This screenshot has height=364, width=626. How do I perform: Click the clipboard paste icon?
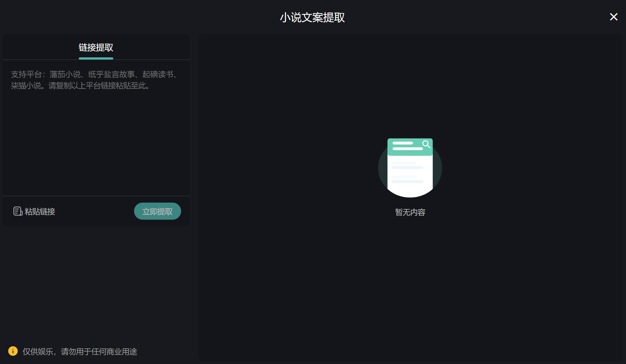click(x=17, y=211)
